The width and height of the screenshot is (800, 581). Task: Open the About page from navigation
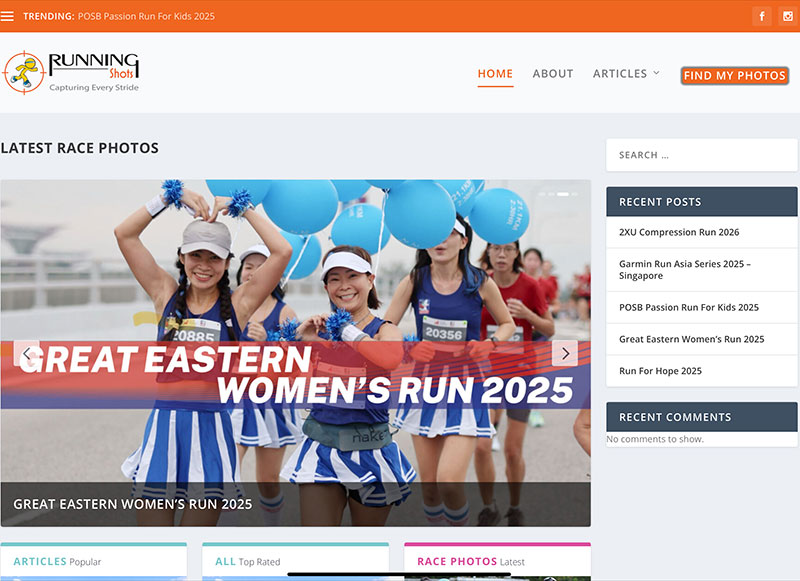tap(552, 74)
